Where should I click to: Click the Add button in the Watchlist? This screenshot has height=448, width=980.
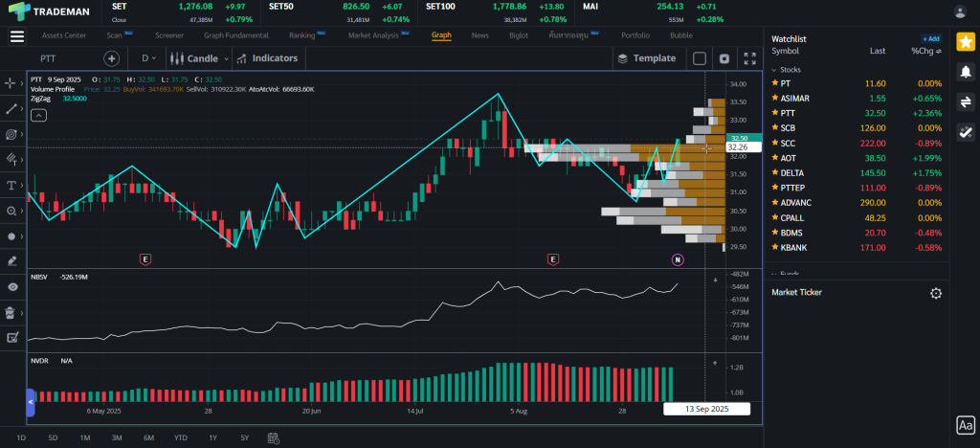930,39
